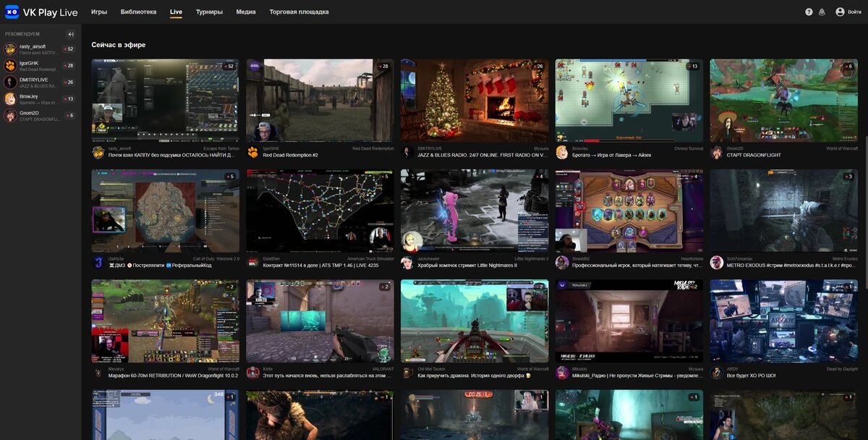
Task: Open the Metro Exodus stream thumbnail
Action: [x=784, y=211]
